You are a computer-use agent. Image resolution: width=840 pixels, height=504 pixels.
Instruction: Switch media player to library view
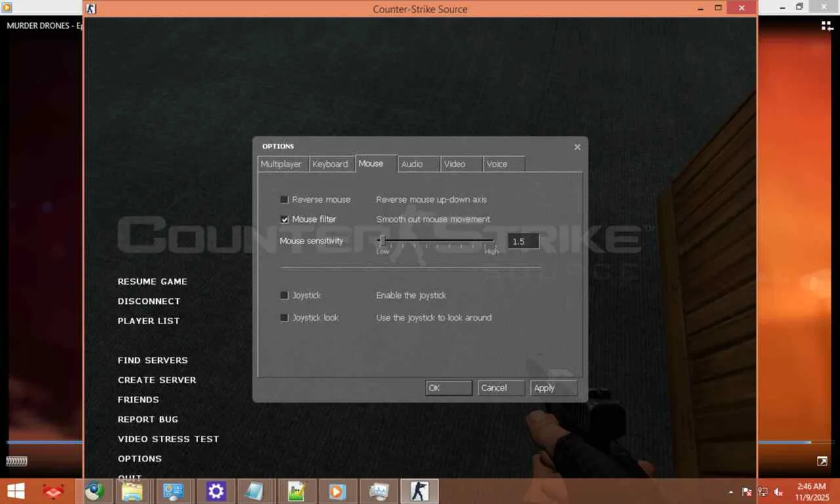[x=826, y=26]
